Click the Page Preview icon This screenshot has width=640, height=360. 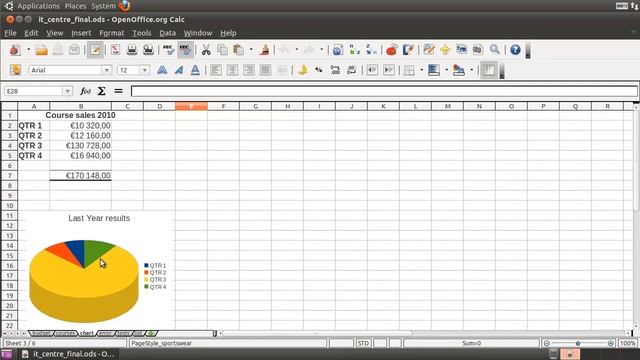point(148,50)
